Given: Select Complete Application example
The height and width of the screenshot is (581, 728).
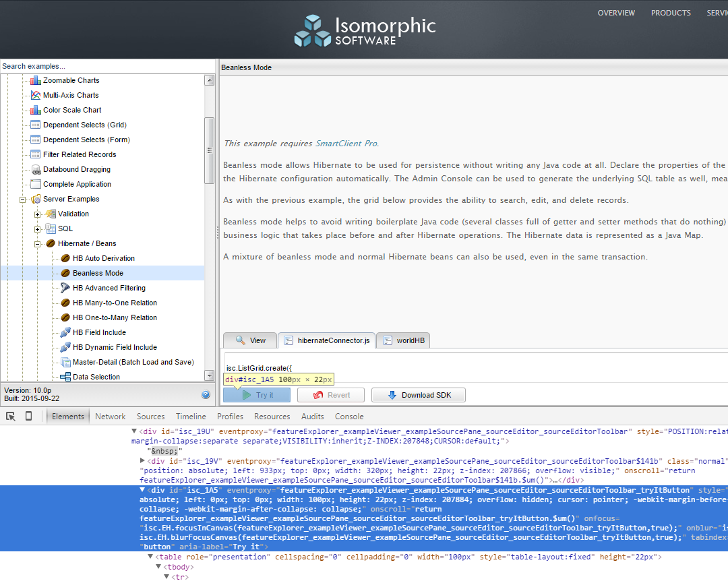Looking at the screenshot, I should (77, 184).
